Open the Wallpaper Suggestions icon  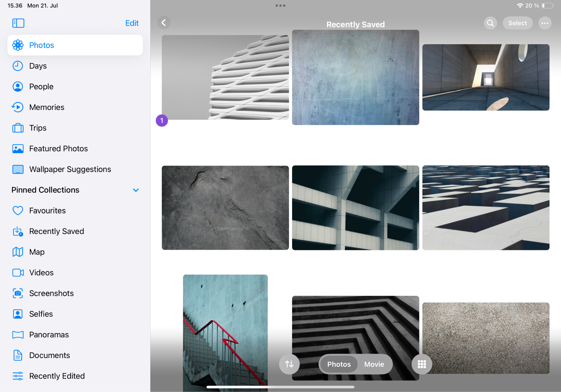[18, 169]
